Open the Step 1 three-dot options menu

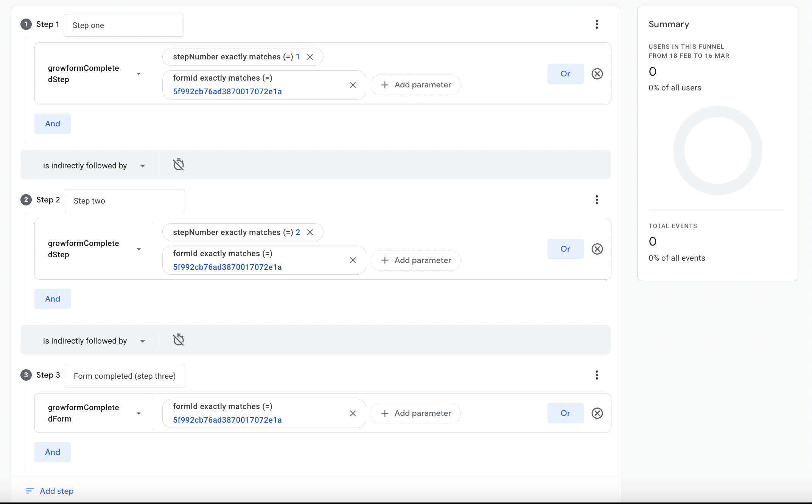pos(597,25)
